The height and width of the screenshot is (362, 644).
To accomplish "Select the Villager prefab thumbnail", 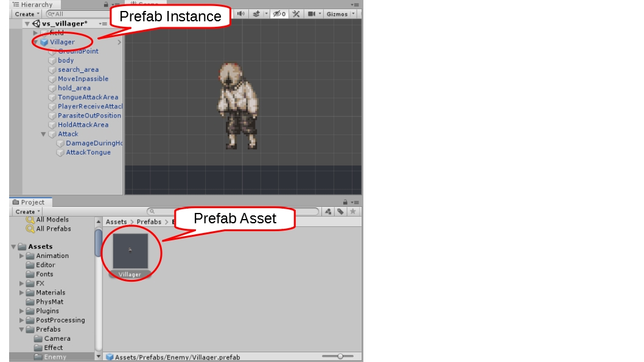I will (131, 251).
